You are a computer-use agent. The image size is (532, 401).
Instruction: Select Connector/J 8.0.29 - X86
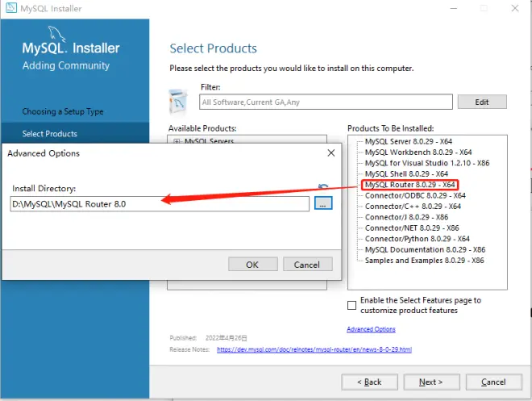point(406,217)
